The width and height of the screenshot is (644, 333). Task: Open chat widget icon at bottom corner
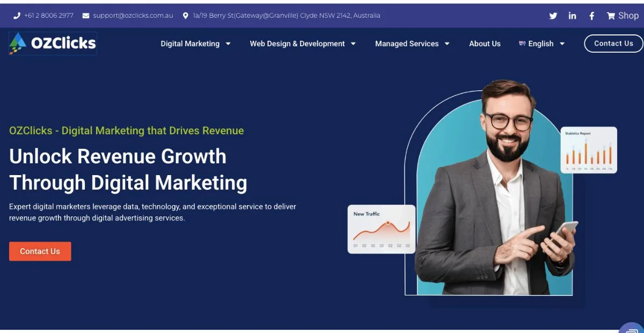tap(633, 329)
